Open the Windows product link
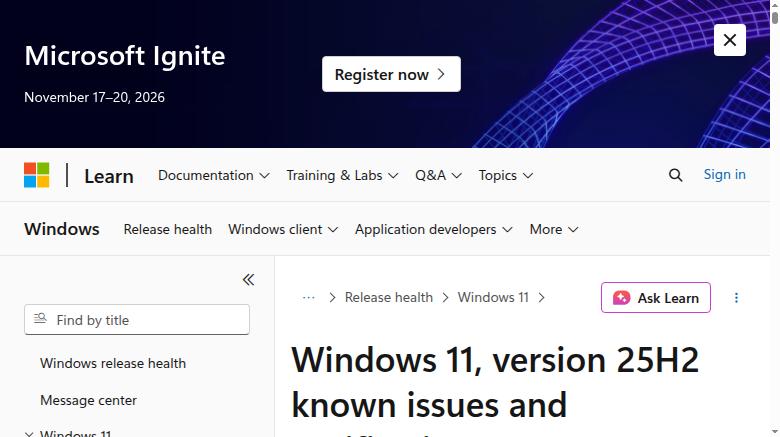This screenshot has height=437, width=780. (x=62, y=229)
